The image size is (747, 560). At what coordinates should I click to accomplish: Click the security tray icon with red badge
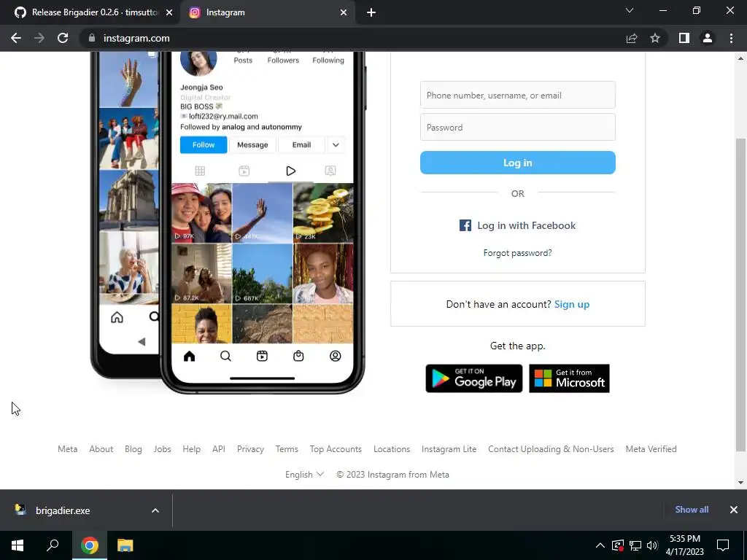pyautogui.click(x=618, y=545)
